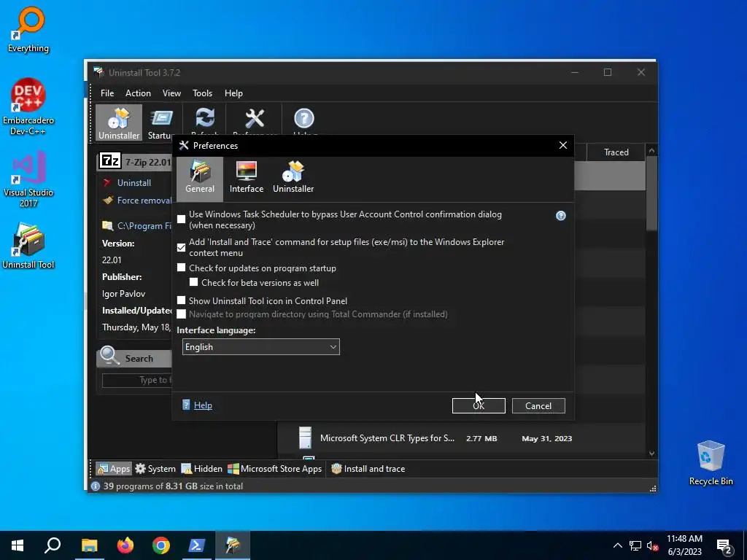Select the Embarcadero Dev-C++ desktop icon
Image resolution: width=747 pixels, height=560 pixels.
pyautogui.click(x=28, y=107)
